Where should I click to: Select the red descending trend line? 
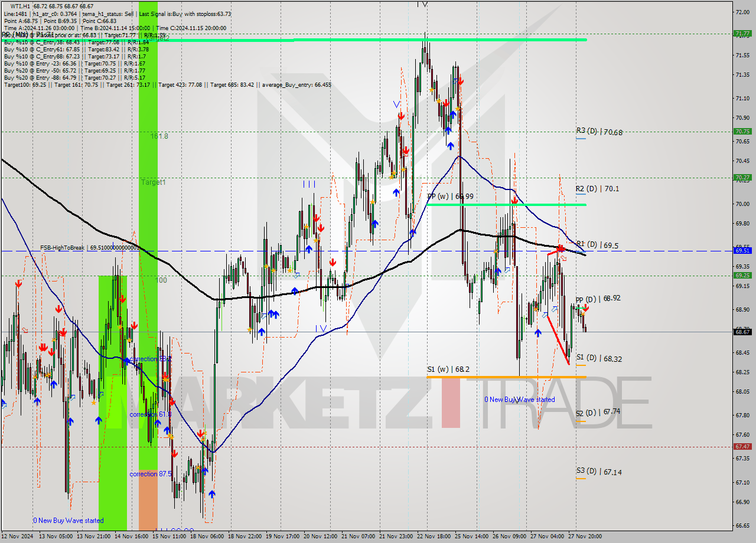(x=559, y=341)
